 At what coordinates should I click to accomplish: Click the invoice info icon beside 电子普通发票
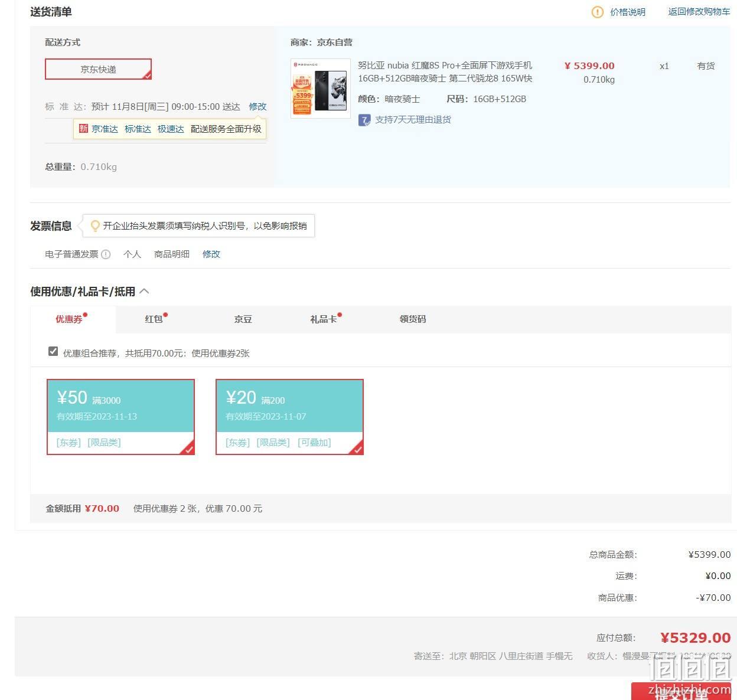pos(106,254)
